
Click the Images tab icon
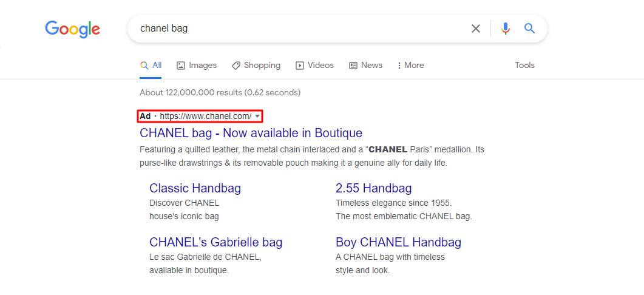(181, 66)
